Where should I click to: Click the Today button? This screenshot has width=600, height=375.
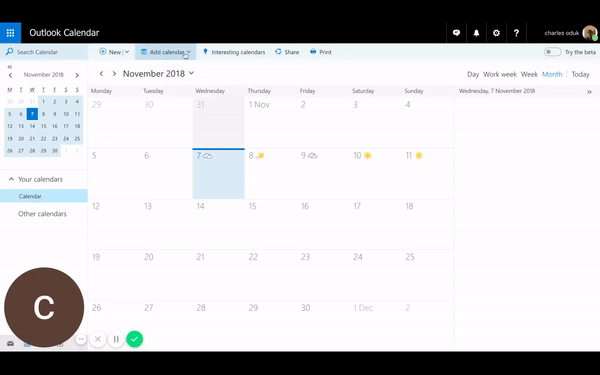tap(580, 74)
